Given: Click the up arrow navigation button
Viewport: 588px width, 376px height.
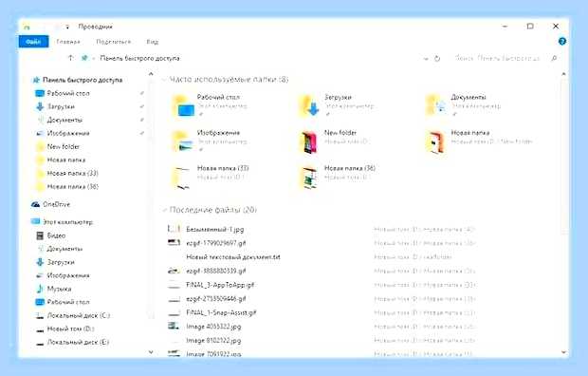Looking at the screenshot, I should coord(70,58).
